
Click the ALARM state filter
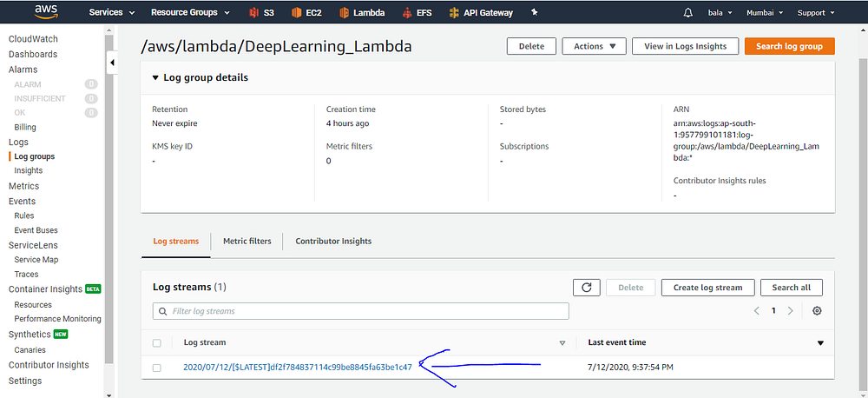(x=28, y=84)
